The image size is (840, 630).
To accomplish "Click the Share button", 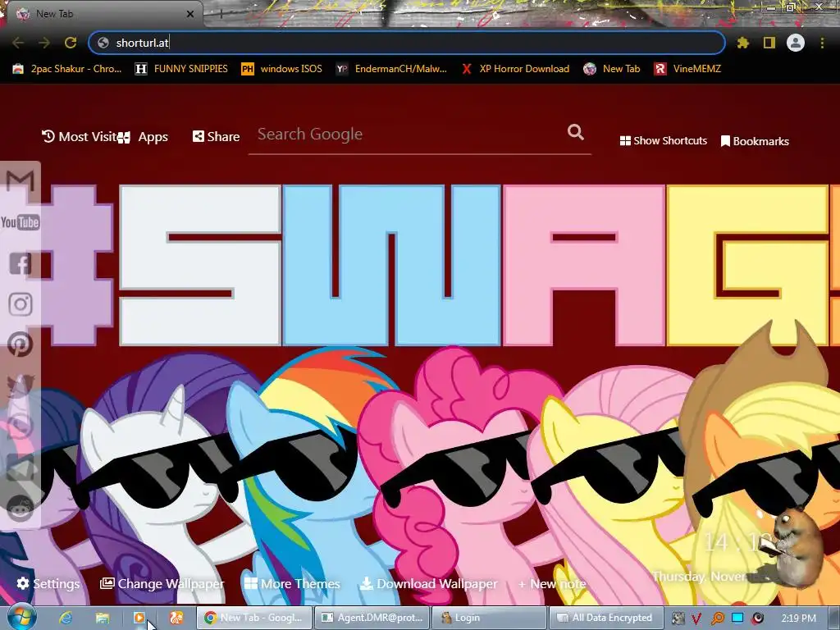I will point(216,137).
